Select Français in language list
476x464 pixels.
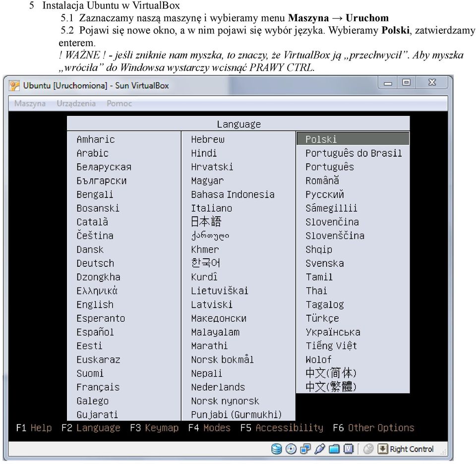point(98,387)
